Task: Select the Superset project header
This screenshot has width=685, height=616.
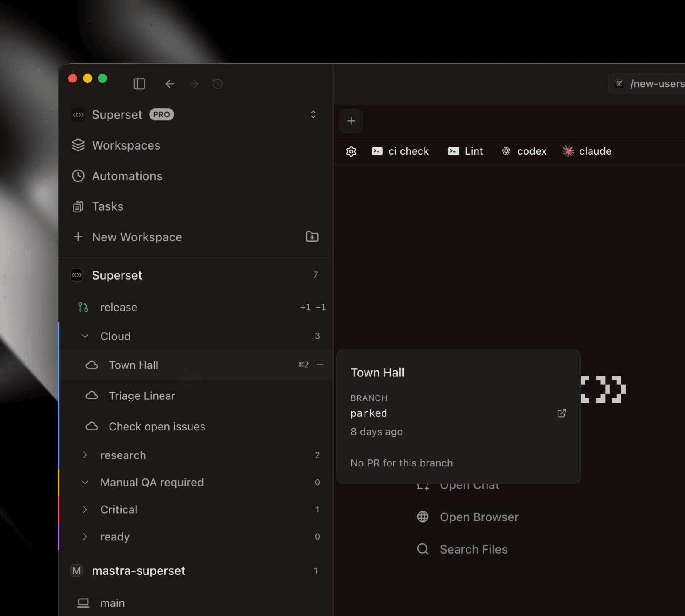Action: (195, 275)
